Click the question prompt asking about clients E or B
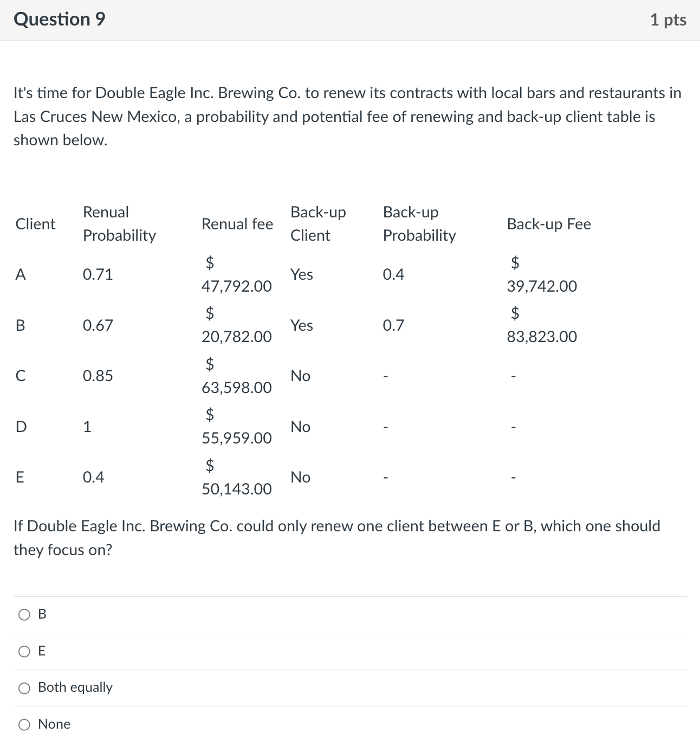 tap(337, 537)
